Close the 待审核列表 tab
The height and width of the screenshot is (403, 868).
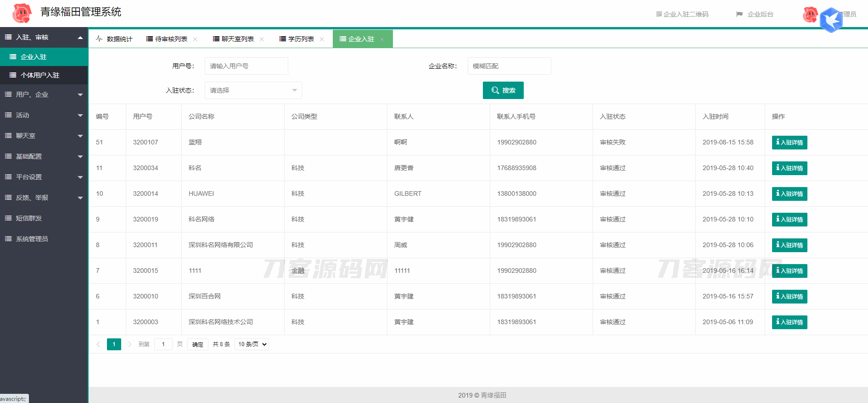(195, 39)
